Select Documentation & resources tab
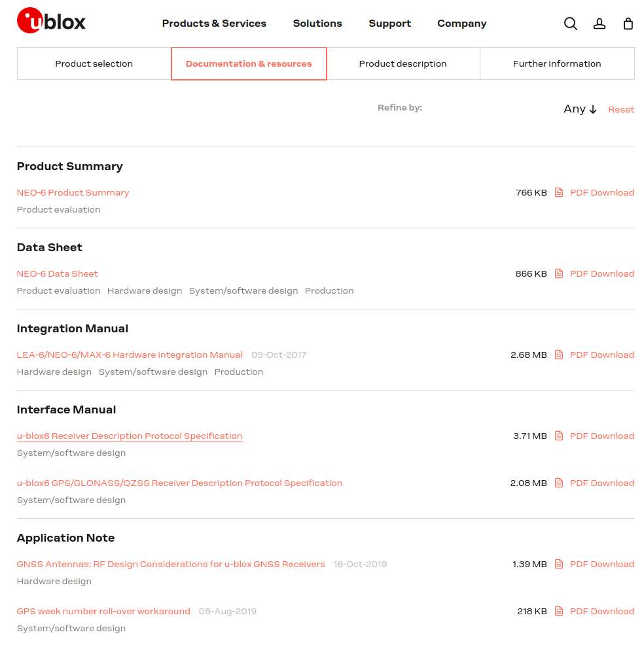644x645 pixels. coord(249,63)
